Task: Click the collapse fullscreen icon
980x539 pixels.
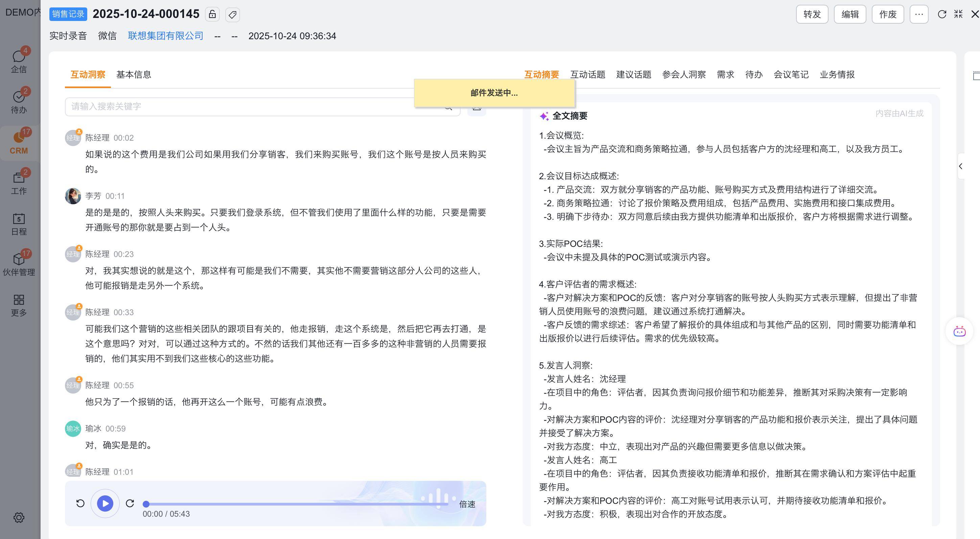Action: coord(958,15)
